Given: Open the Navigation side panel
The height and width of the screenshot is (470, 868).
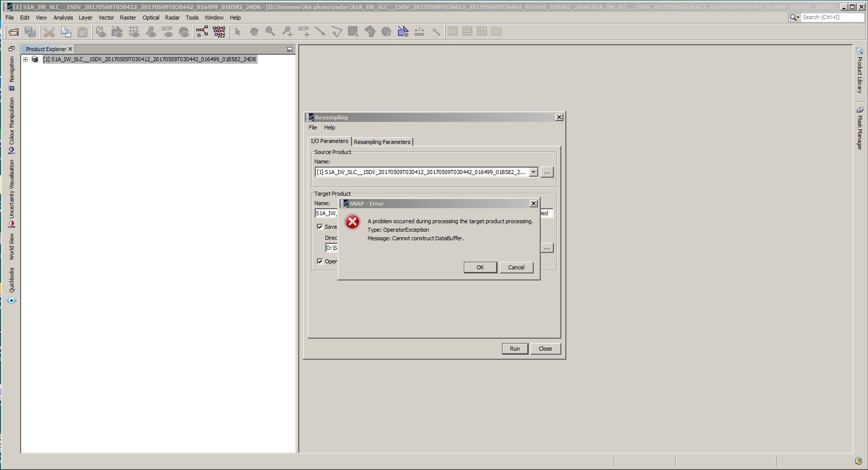Looking at the screenshot, I should [12, 74].
